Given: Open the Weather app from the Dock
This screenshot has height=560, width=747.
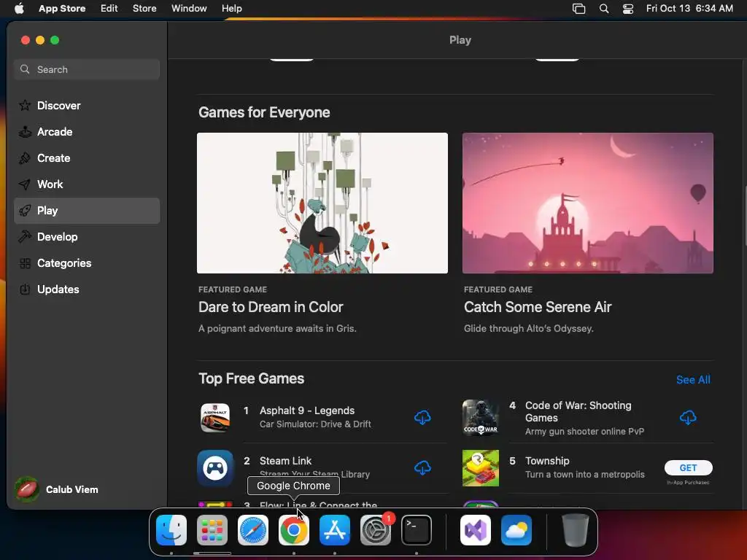Looking at the screenshot, I should coord(516,530).
